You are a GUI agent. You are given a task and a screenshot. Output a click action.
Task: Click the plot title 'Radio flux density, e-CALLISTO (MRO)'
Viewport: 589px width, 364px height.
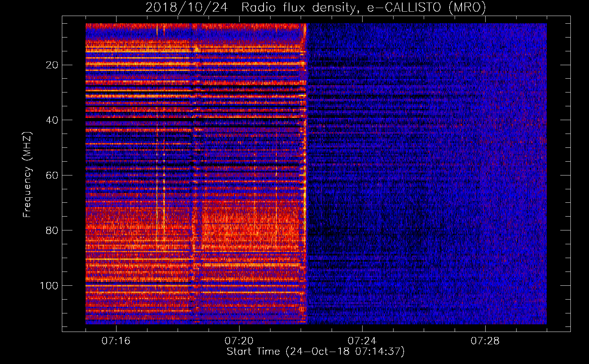(363, 7)
